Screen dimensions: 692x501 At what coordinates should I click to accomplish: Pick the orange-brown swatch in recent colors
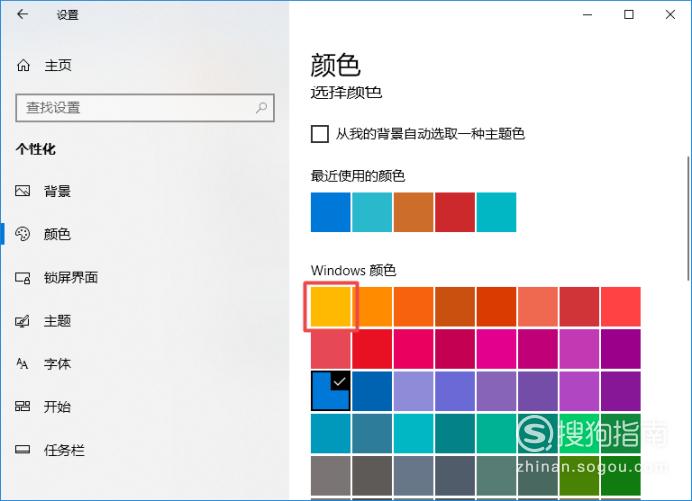414,212
